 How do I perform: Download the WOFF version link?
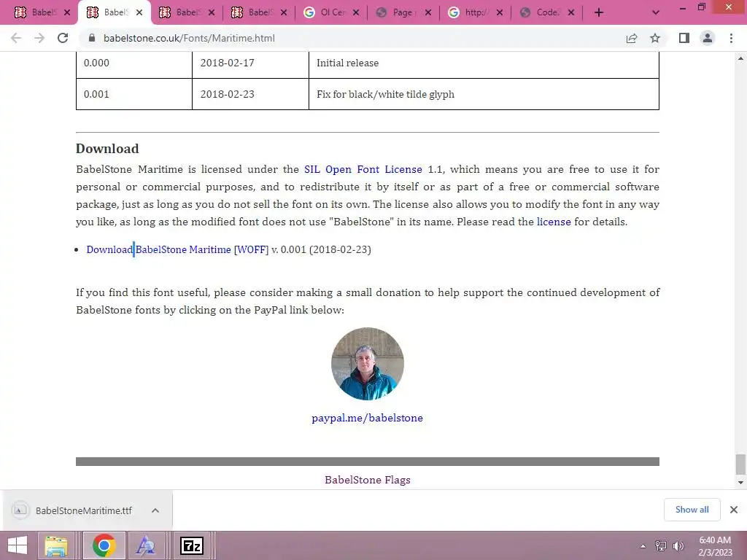(251, 249)
